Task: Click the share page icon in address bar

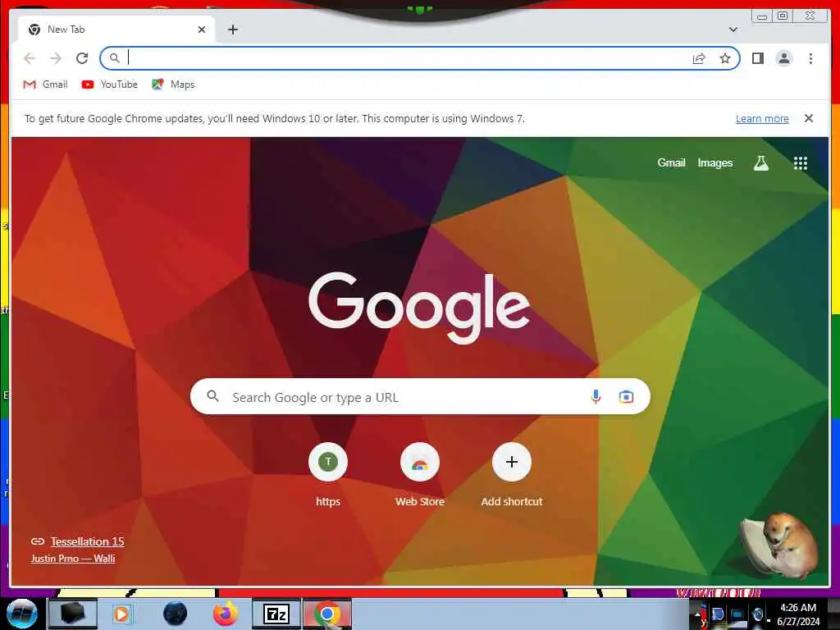Action: pyautogui.click(x=699, y=58)
